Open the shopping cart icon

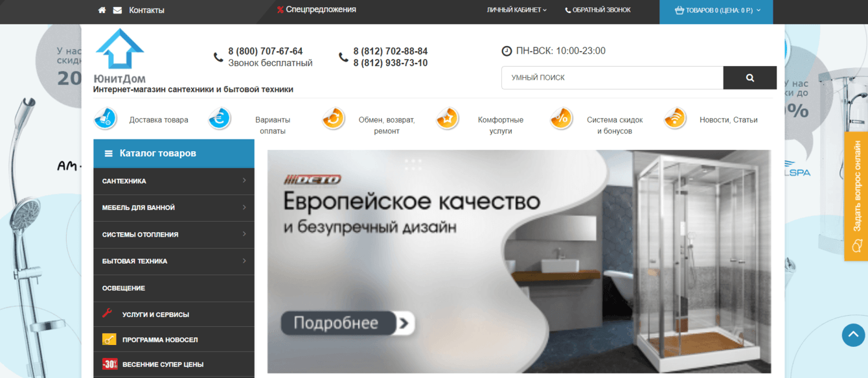pos(680,10)
